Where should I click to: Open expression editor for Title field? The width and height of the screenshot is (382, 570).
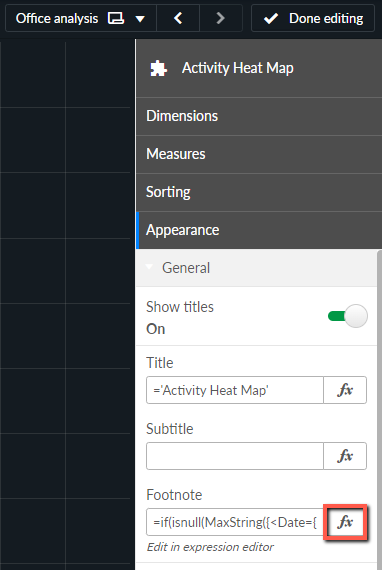coord(345,390)
